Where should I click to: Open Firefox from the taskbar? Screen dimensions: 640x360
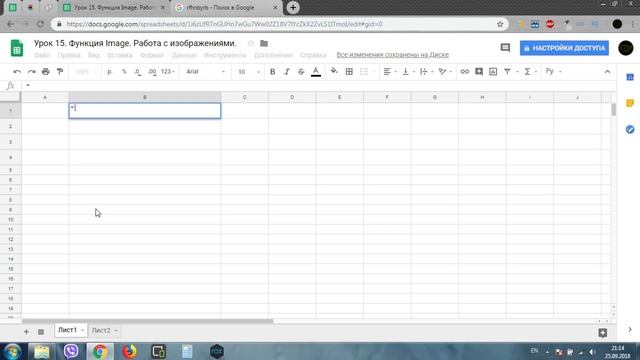129,351
